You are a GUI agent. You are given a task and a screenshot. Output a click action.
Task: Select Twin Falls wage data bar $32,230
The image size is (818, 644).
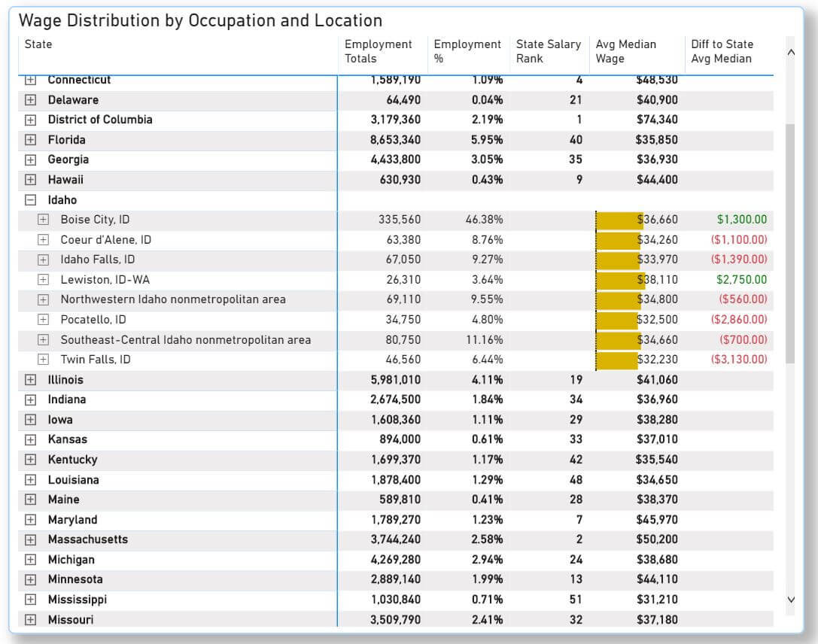click(x=616, y=360)
